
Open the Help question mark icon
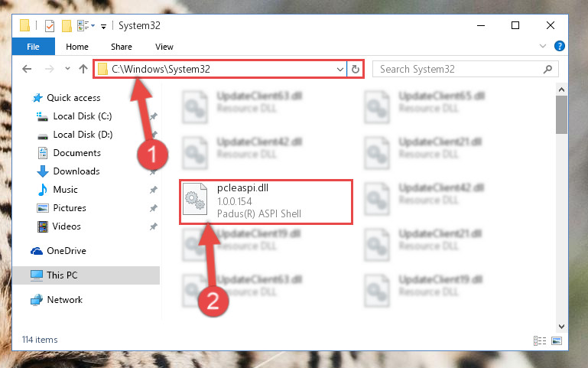[559, 46]
